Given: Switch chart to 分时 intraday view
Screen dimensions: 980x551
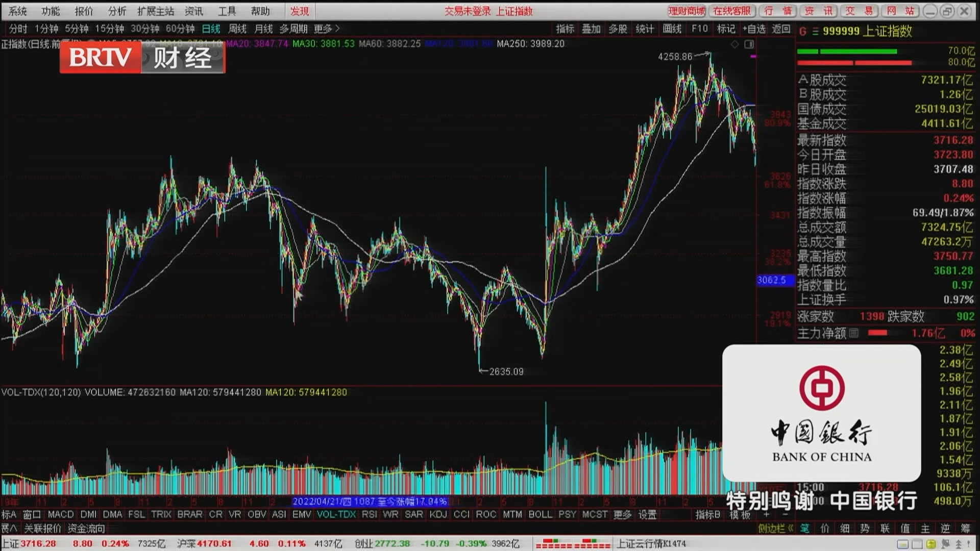Looking at the screenshot, I should click(x=18, y=29).
